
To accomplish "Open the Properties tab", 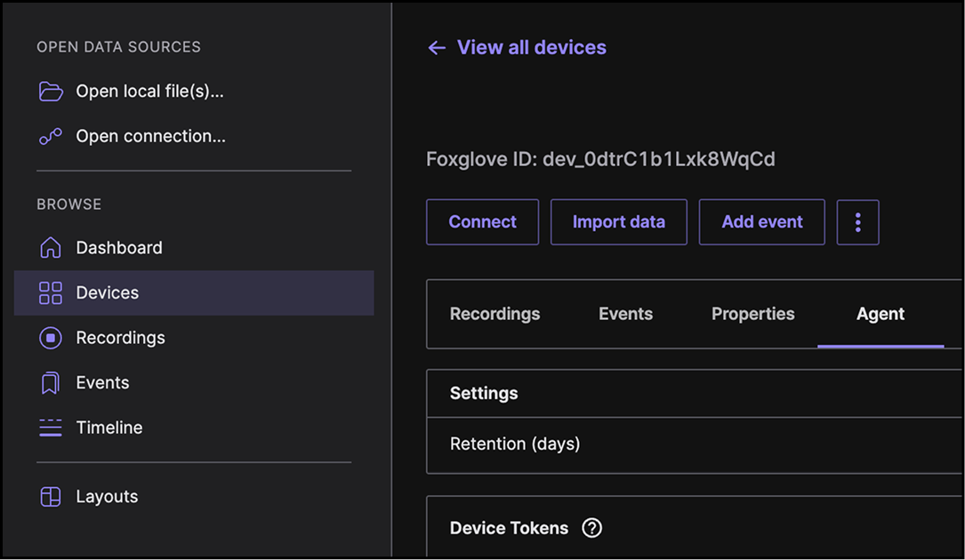I will 752,314.
